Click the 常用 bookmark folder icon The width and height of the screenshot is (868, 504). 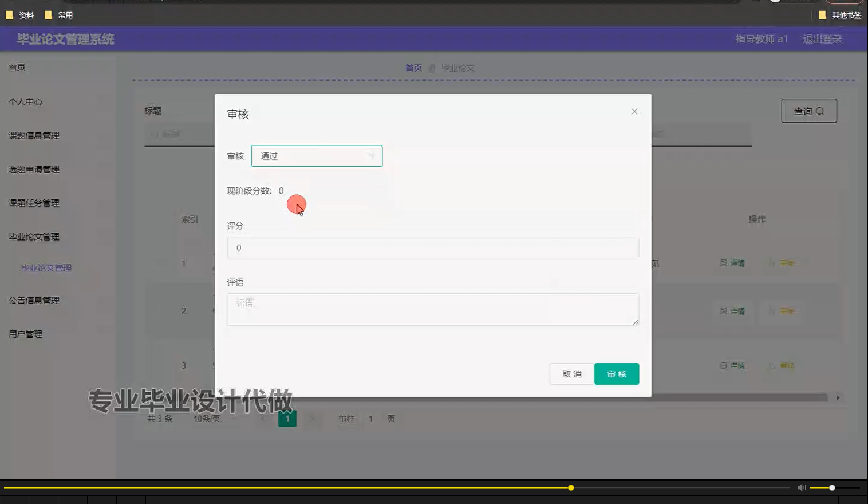[x=49, y=14]
